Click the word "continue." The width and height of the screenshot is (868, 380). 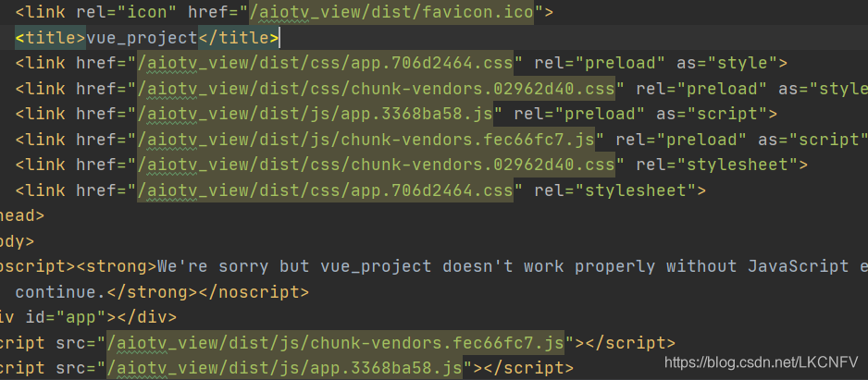pos(61,292)
